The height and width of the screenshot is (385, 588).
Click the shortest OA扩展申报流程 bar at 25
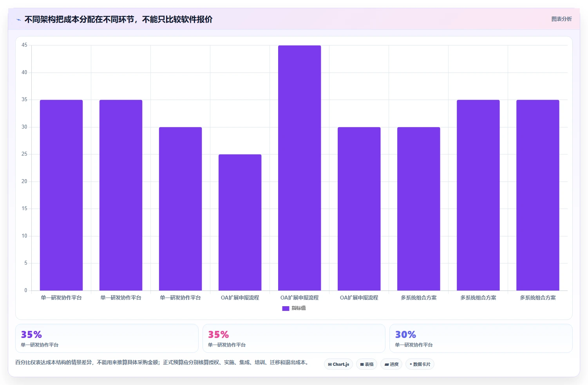(x=240, y=222)
